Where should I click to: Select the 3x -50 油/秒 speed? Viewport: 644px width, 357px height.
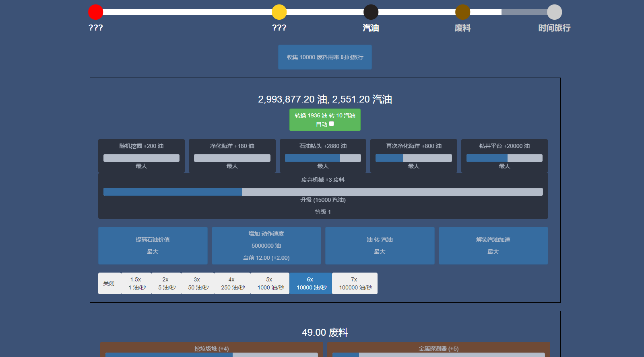(x=197, y=283)
